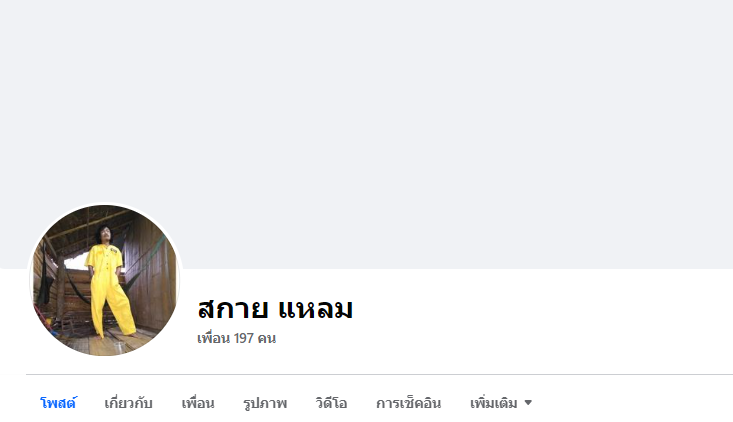The image size is (733, 422).
Task: Click the person in yellow jumpsuit photo
Action: point(108,280)
